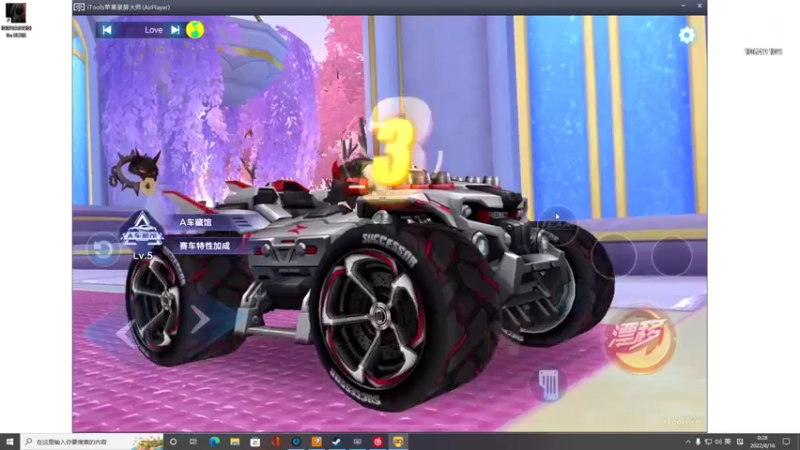Skip to the previous music track

[x=107, y=30]
